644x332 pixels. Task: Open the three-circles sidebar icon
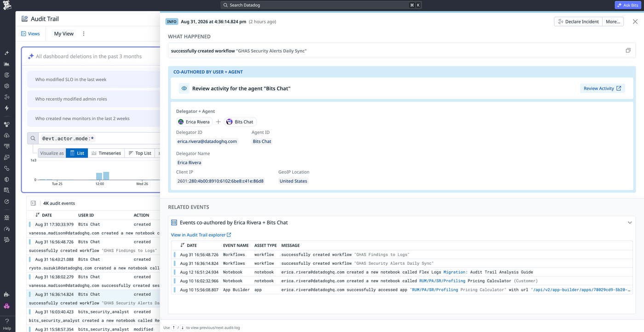[x=6, y=124]
